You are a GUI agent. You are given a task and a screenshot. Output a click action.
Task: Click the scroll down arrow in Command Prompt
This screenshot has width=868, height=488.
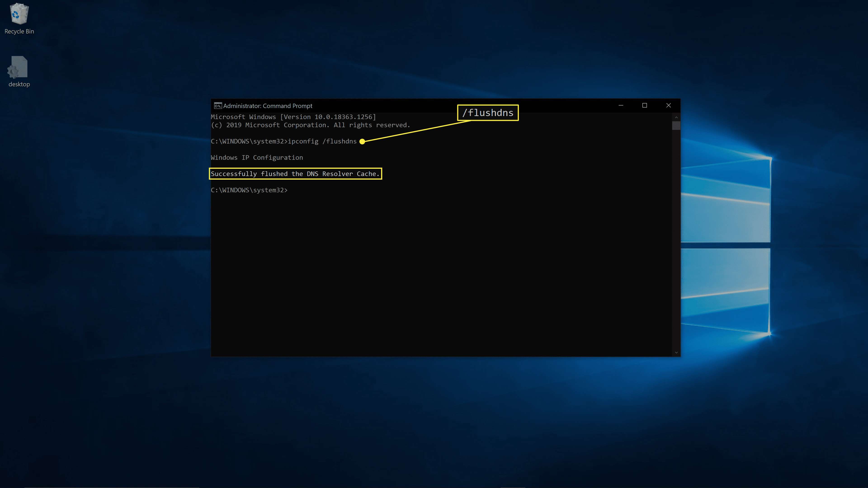point(676,353)
